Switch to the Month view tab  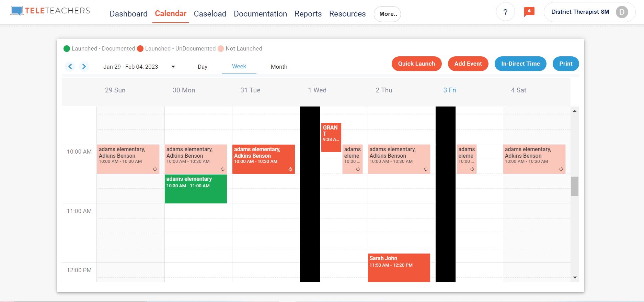(279, 67)
